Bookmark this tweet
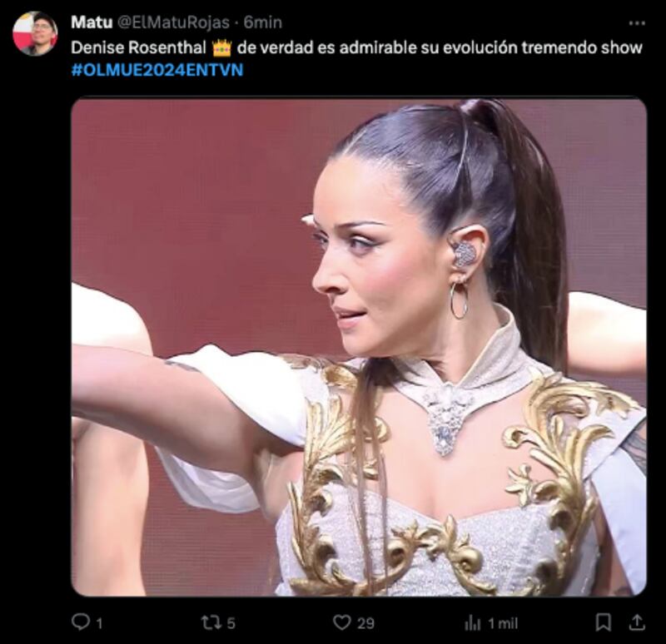This screenshot has width=666, height=644. pyautogui.click(x=603, y=622)
